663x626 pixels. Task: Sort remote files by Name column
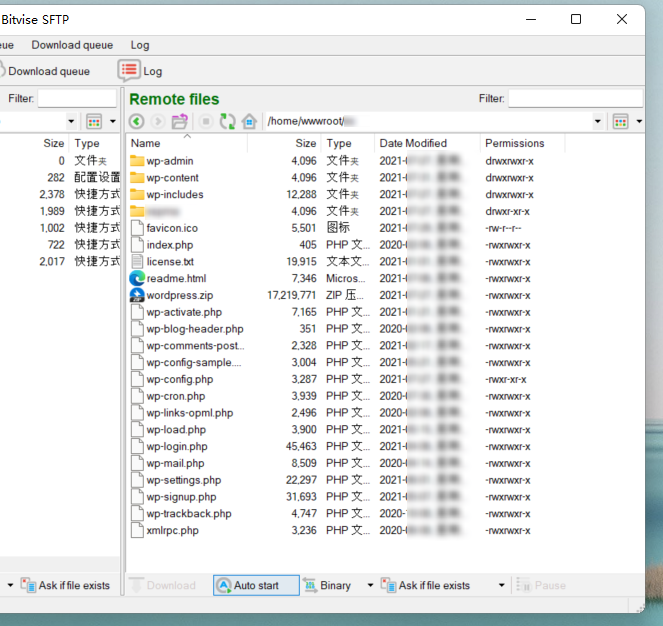pos(187,143)
